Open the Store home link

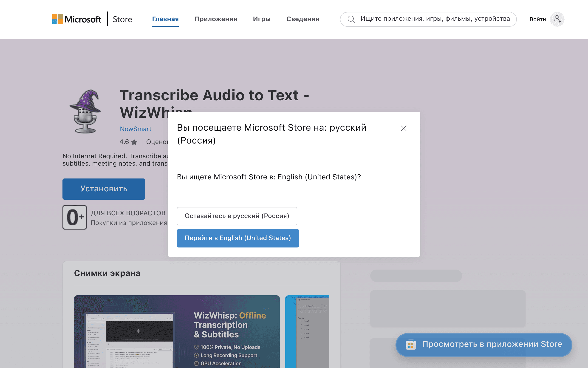point(122,19)
